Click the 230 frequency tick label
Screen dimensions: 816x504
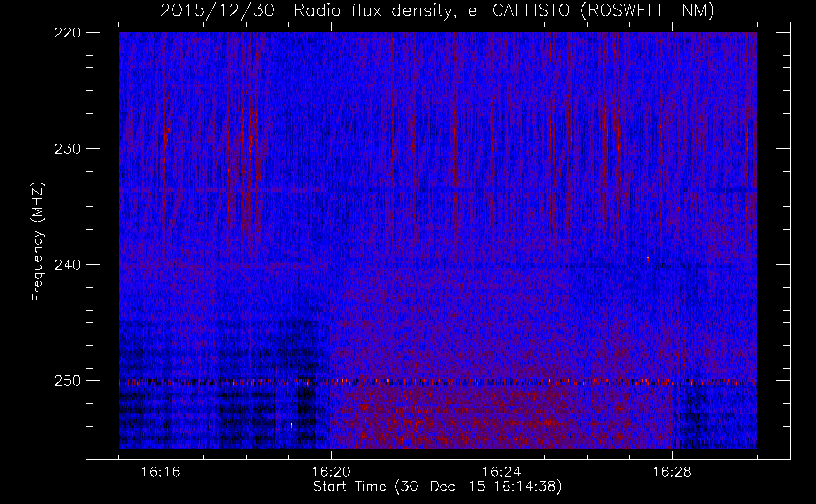[67, 148]
